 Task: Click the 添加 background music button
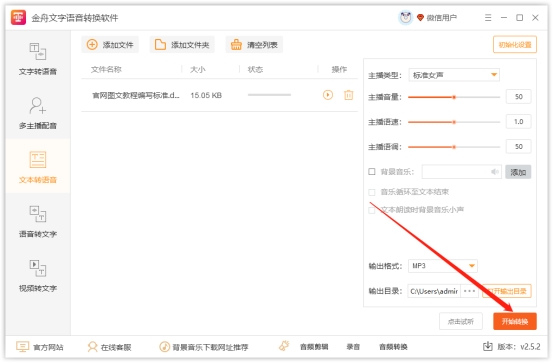[518, 172]
